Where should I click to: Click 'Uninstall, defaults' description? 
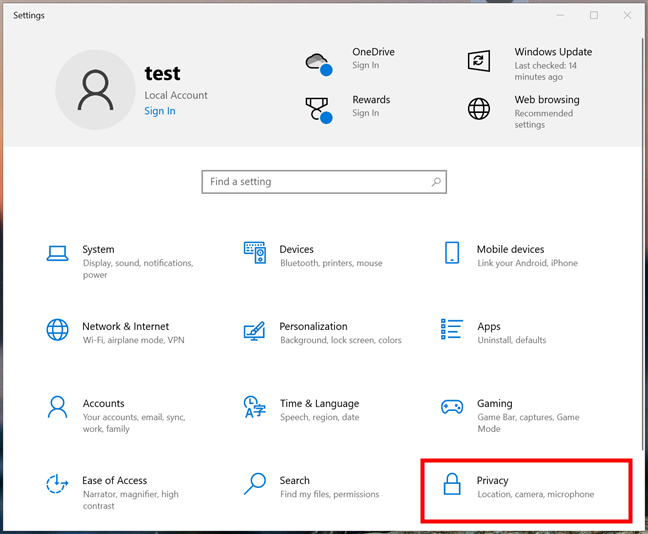tap(512, 340)
